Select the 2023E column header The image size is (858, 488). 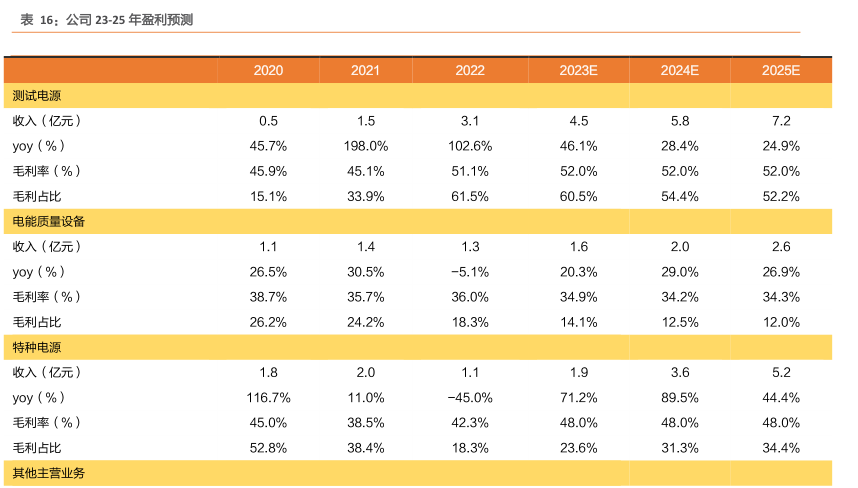pos(579,70)
